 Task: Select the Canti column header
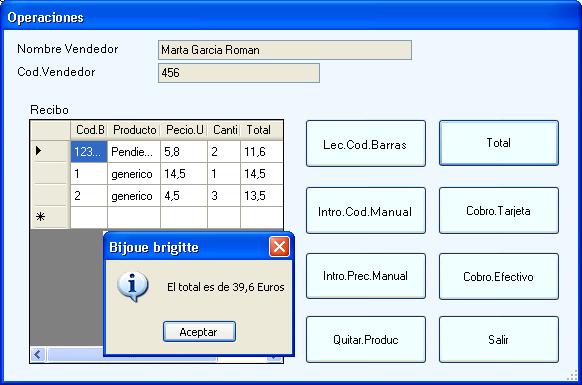click(224, 130)
